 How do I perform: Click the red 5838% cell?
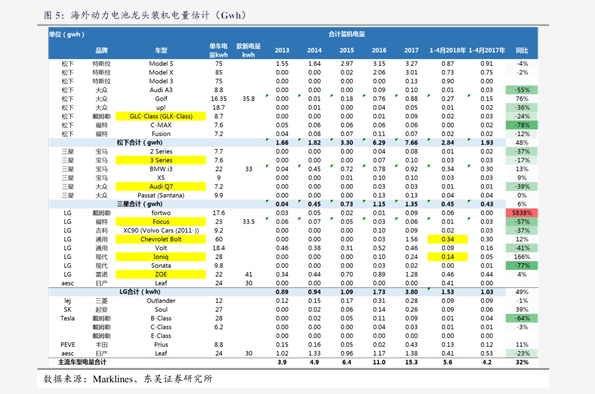point(522,213)
